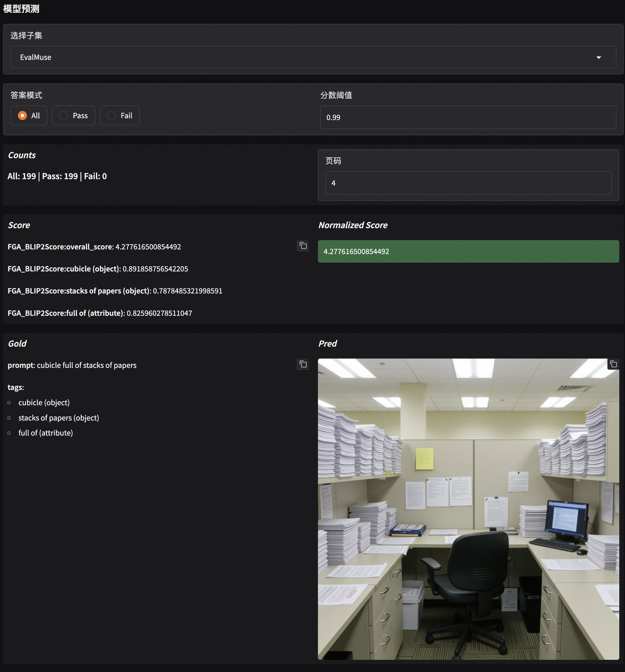Click the stacks of papers score line
This screenshot has height=672, width=625.
(x=115, y=291)
